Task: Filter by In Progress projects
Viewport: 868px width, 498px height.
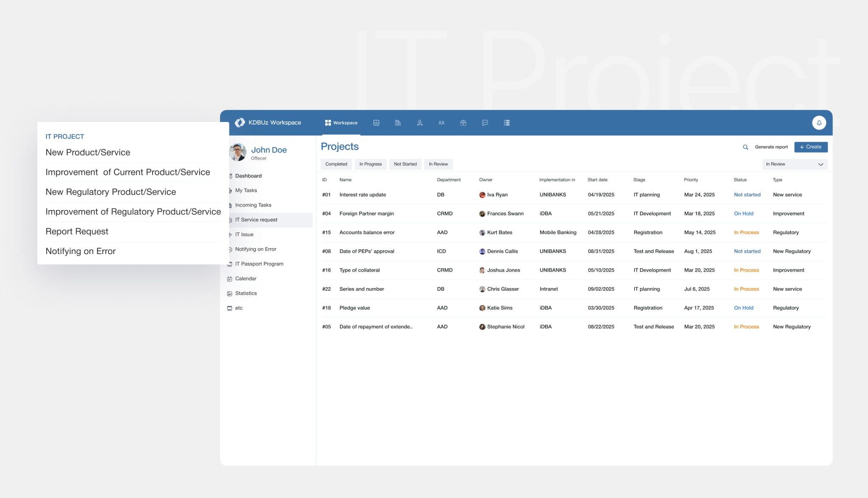Action: 370,164
